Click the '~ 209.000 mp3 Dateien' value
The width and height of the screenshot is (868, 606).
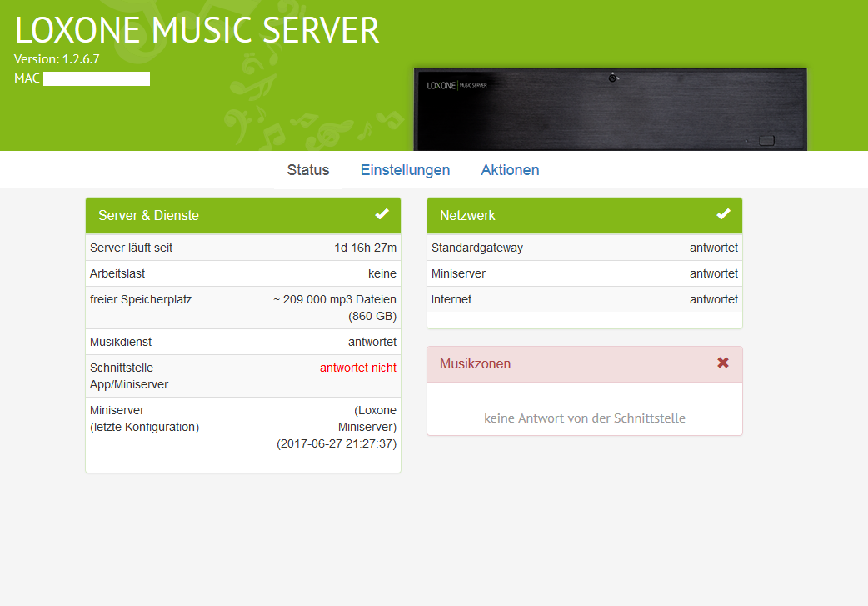pyautogui.click(x=334, y=300)
